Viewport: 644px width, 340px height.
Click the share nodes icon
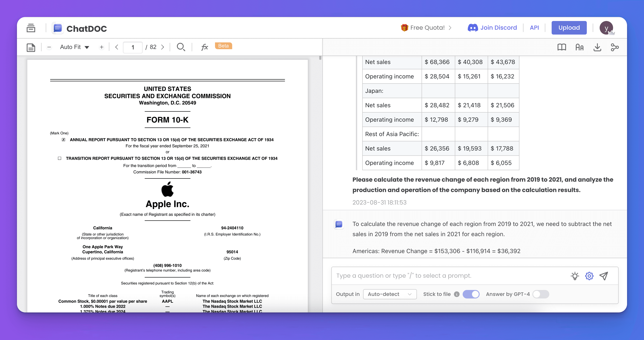[615, 47]
